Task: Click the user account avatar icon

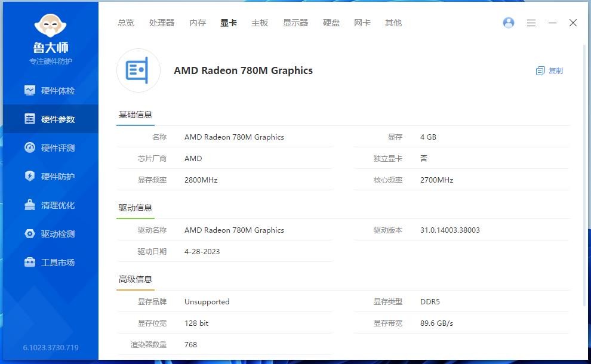Action: (x=508, y=23)
